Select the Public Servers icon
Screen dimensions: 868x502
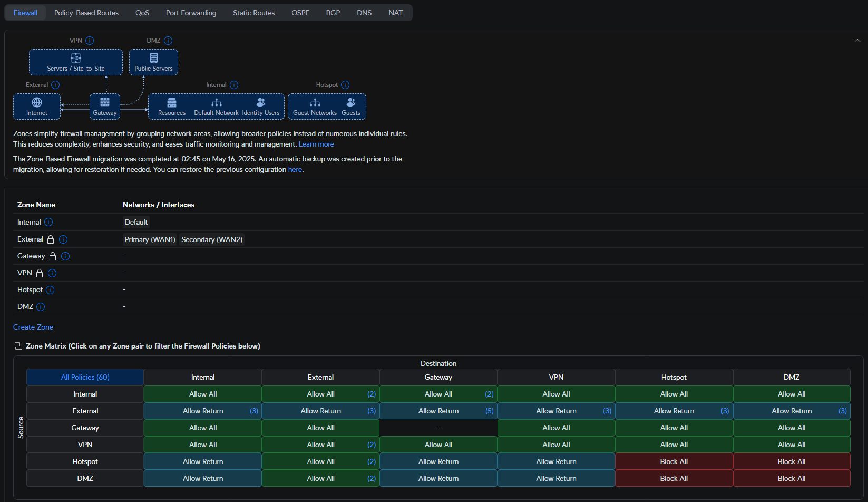[x=154, y=58]
